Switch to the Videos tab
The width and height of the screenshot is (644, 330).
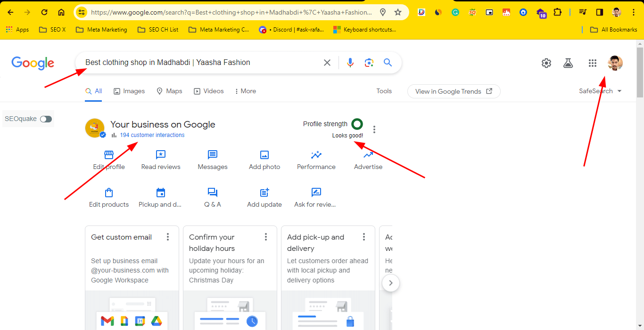click(x=209, y=91)
